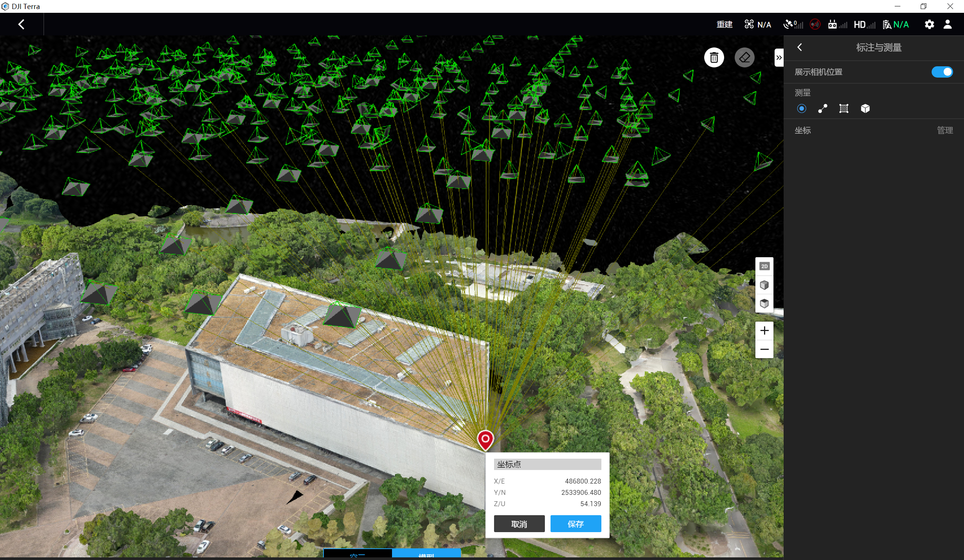Image resolution: width=964 pixels, height=560 pixels.
Task: Select the coordinate point radio tool
Action: coord(801,108)
